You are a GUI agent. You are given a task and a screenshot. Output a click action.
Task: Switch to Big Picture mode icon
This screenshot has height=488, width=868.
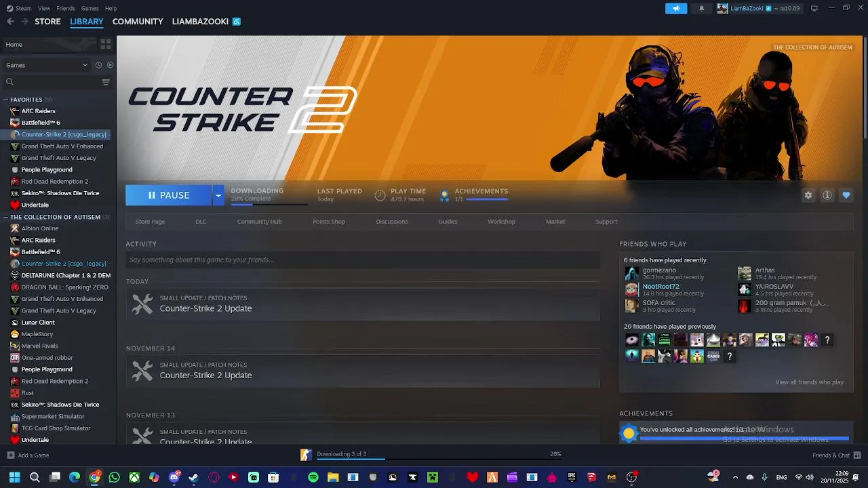814,8
